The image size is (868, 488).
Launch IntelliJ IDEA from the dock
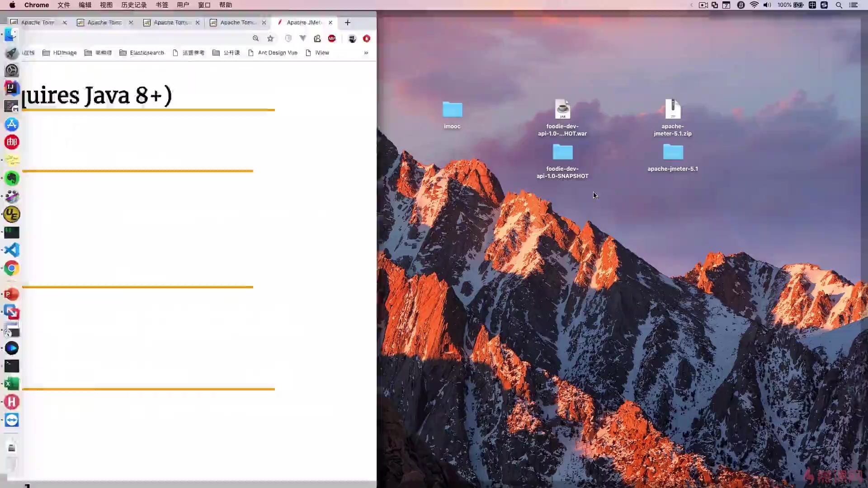tap(12, 88)
